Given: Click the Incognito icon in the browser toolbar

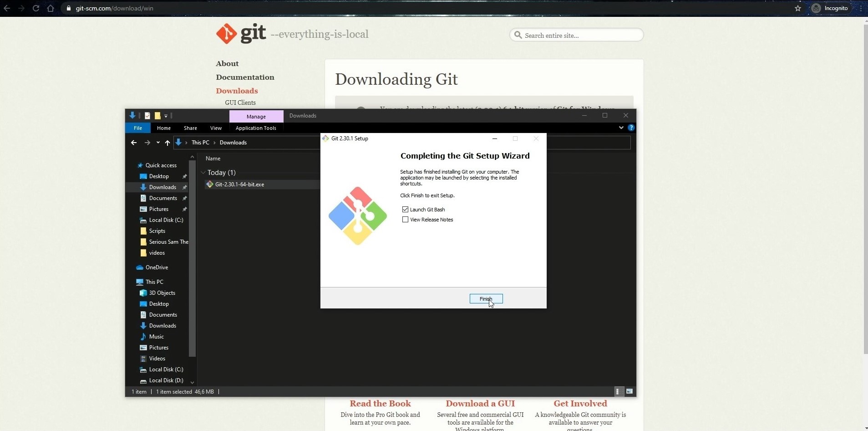Looking at the screenshot, I should (816, 8).
